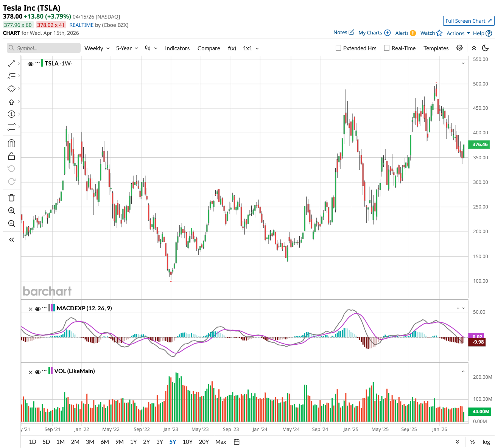Click the lock drawings icon

[11, 156]
